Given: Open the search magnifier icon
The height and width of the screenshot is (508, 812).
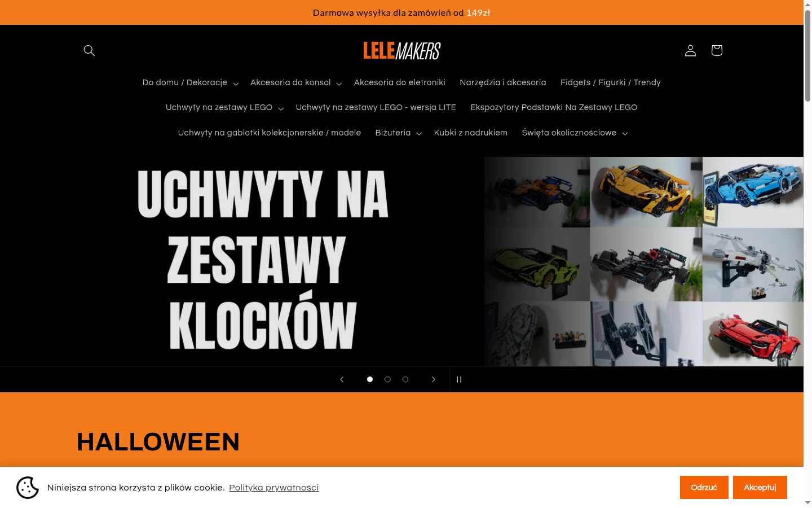Looking at the screenshot, I should (x=89, y=50).
